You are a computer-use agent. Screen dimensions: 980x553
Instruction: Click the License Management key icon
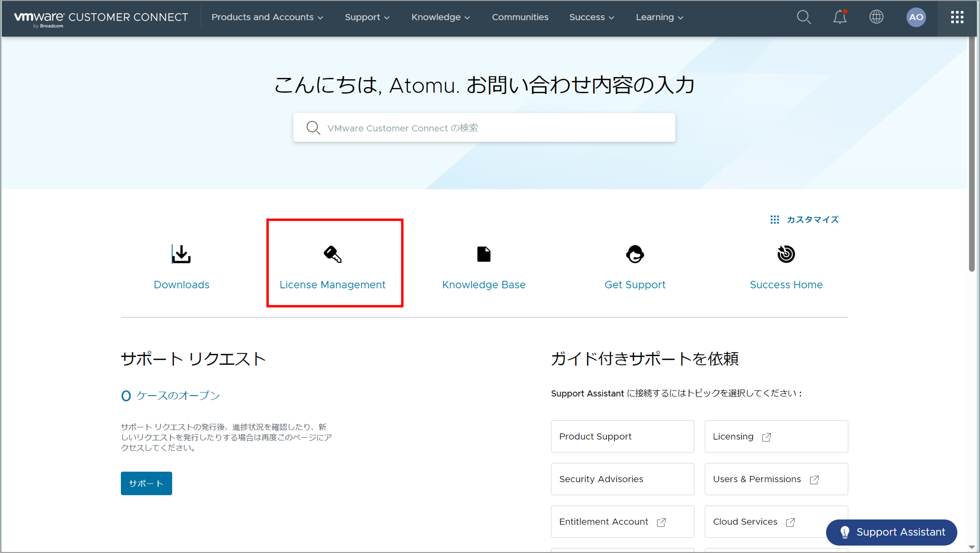pos(333,254)
